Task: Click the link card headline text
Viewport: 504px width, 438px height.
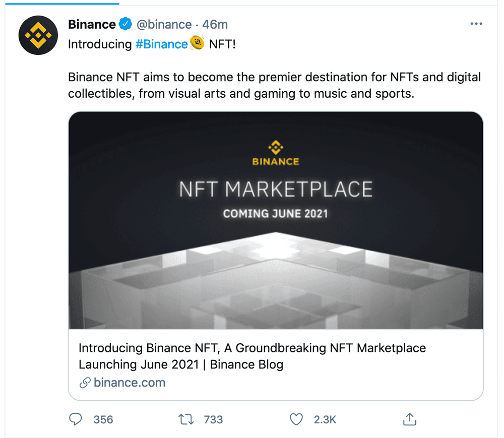Action: (252, 356)
